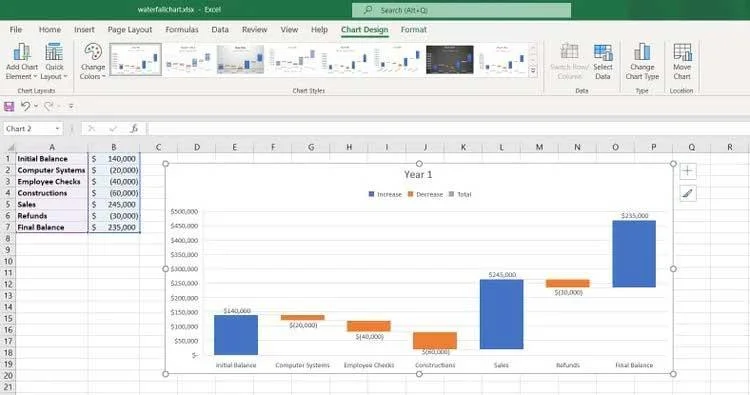Screen dimensions: 750x395
Task: Click the blue Sales bar in chart
Action: coord(501,314)
